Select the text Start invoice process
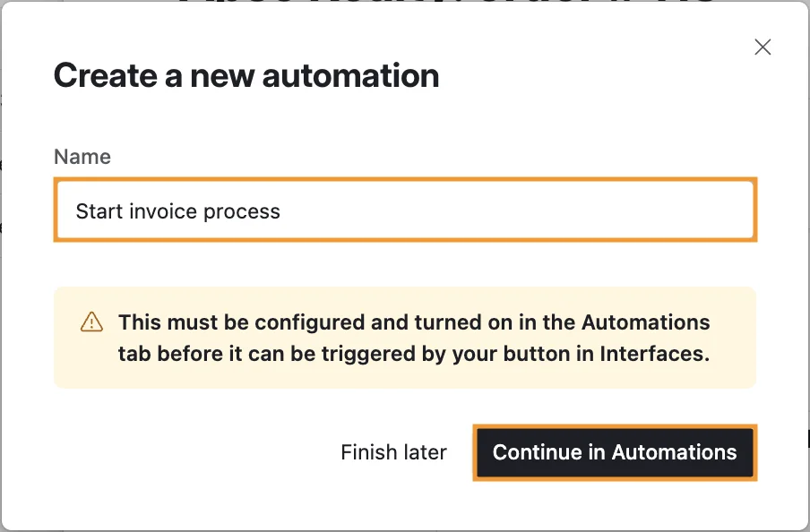This screenshot has width=810, height=532. pyautogui.click(x=177, y=210)
